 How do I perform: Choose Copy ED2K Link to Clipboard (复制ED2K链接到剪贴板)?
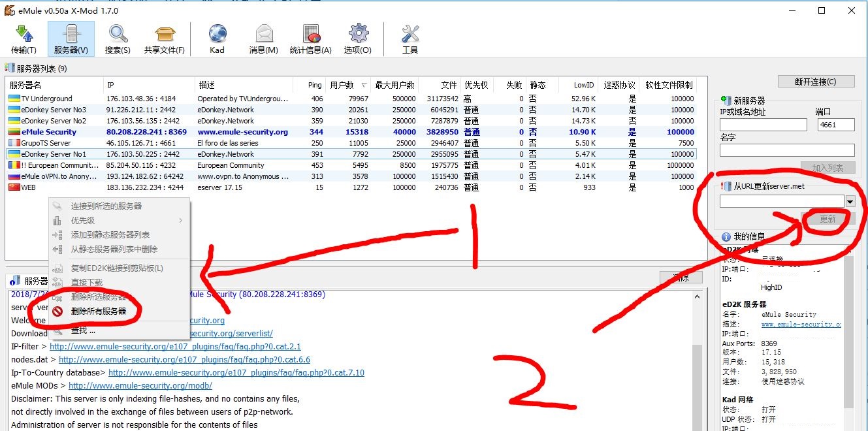(x=117, y=268)
